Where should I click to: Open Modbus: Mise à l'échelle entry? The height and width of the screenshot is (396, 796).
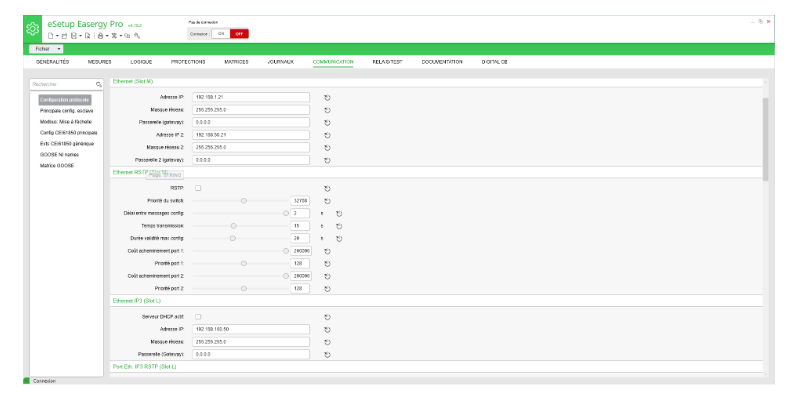click(65, 121)
